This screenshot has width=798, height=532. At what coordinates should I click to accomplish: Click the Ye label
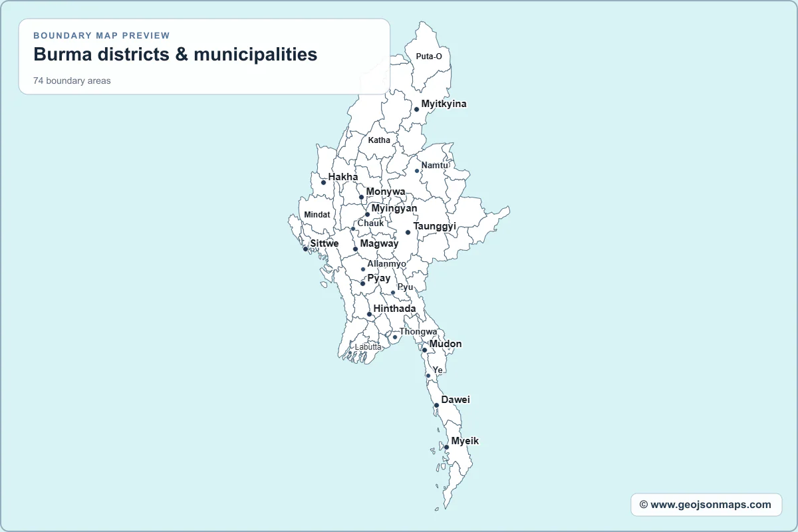pos(438,370)
